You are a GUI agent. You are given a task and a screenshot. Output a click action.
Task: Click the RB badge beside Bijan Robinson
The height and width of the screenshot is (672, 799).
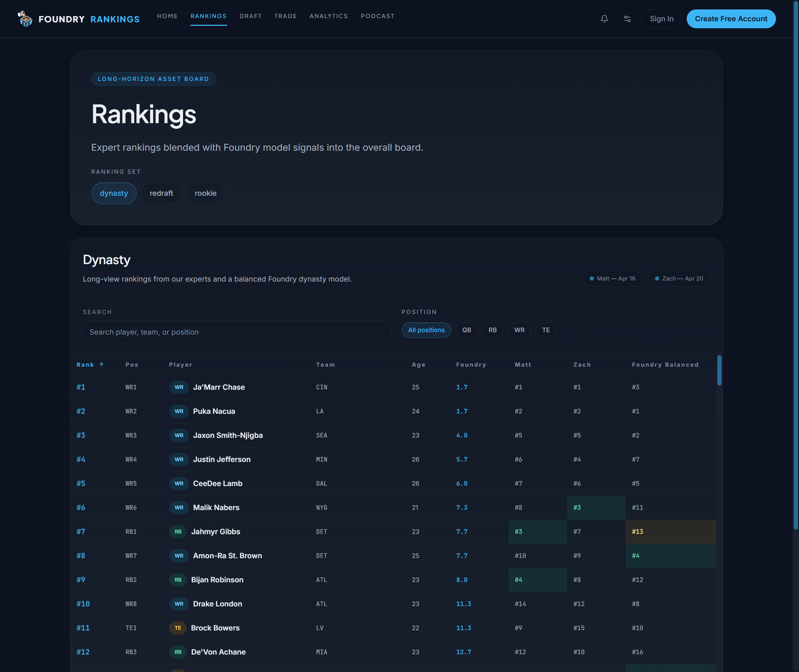pos(178,580)
